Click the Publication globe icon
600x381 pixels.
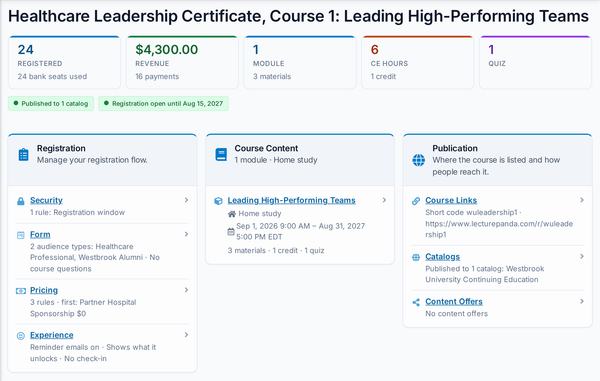pos(419,160)
